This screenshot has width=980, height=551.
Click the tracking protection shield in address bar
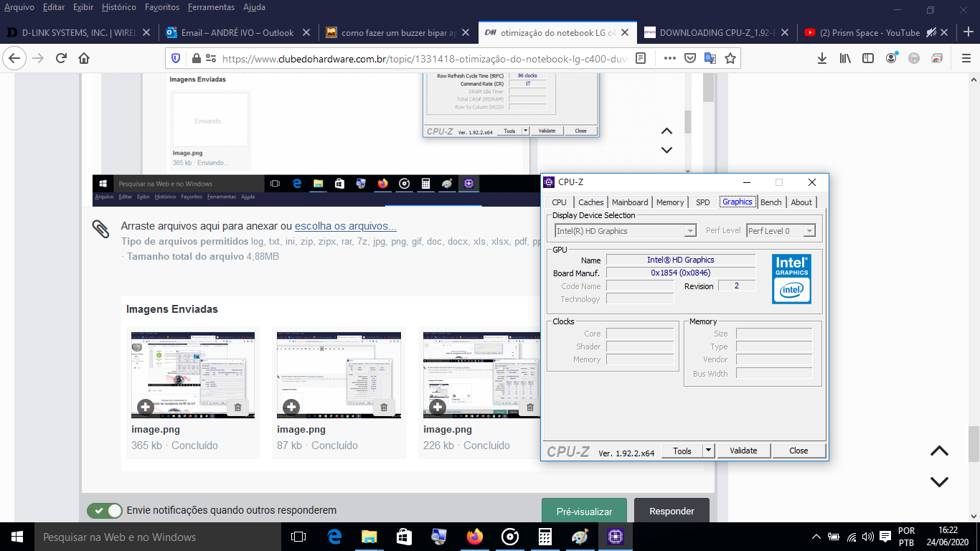tap(176, 58)
